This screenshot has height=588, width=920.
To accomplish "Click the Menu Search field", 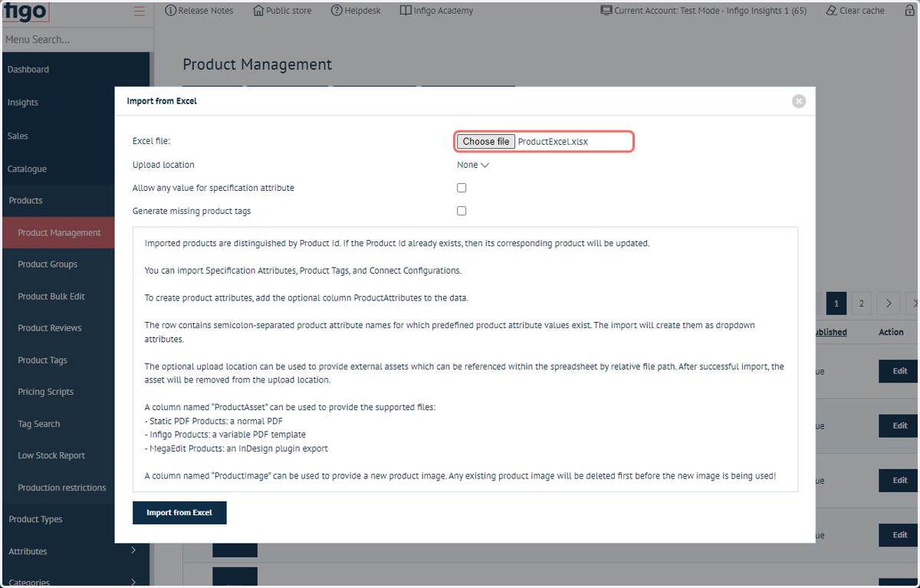I will tap(77, 39).
